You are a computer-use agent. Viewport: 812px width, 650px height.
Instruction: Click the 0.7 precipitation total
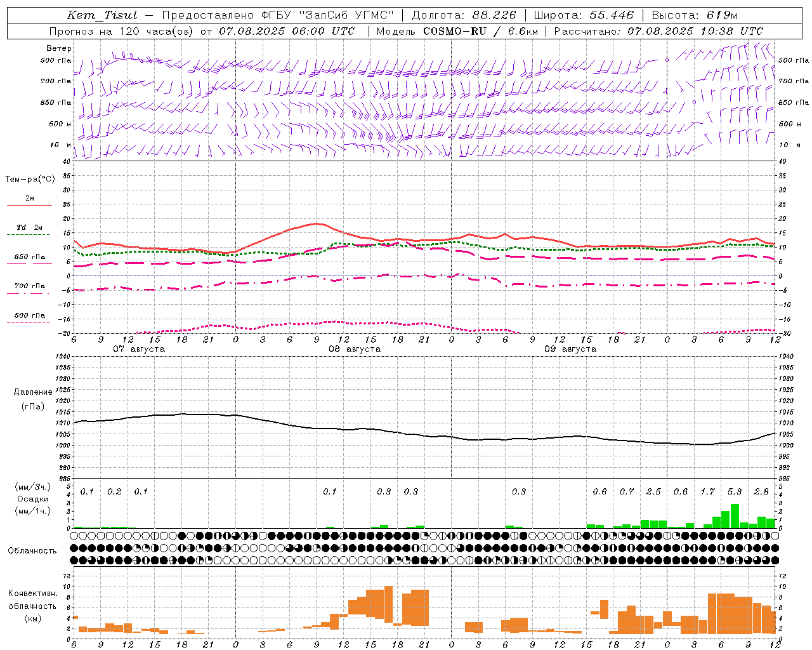627,492
